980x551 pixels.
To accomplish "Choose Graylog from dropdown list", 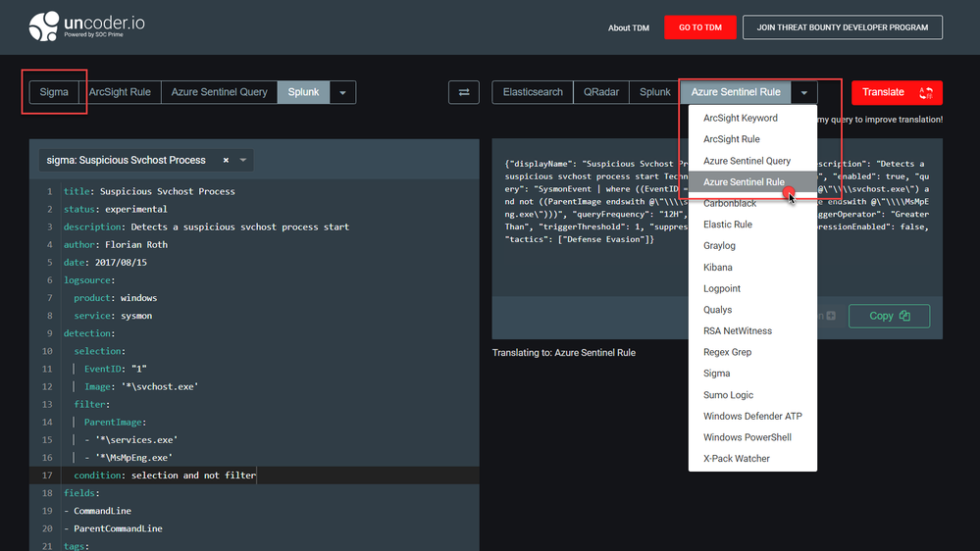I will tap(752, 245).
